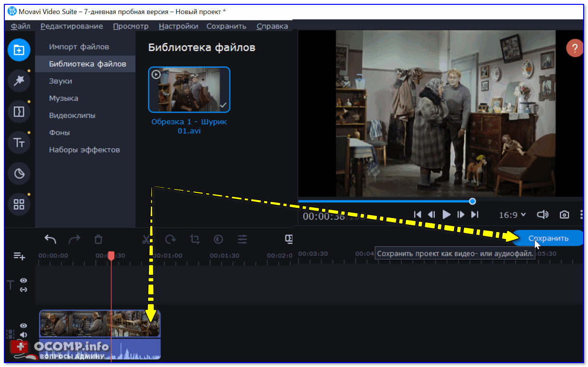Viewport: 588px width, 367px height.
Task: Click the undo arrow in timeline toolbar
Action: tap(51, 239)
